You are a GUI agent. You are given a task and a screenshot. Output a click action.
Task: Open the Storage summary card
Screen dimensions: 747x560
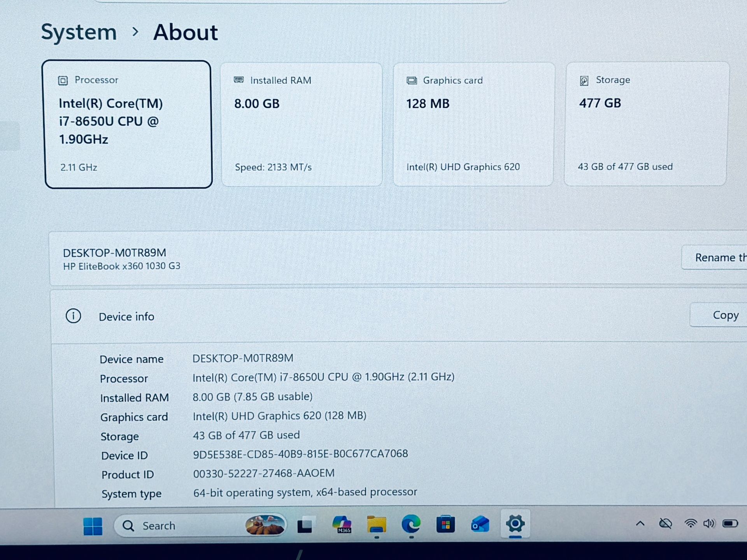(646, 124)
